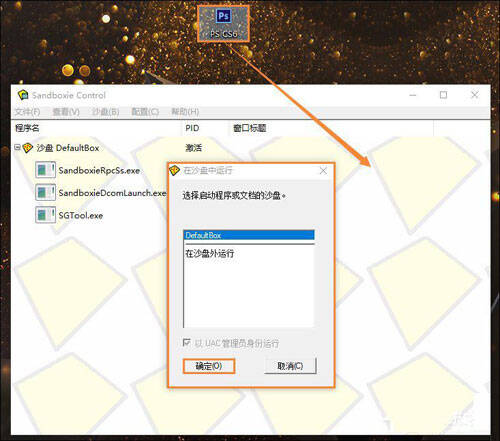This screenshot has height=441, width=500.
Task: Open the 沙盘(B) menu
Action: [x=106, y=112]
